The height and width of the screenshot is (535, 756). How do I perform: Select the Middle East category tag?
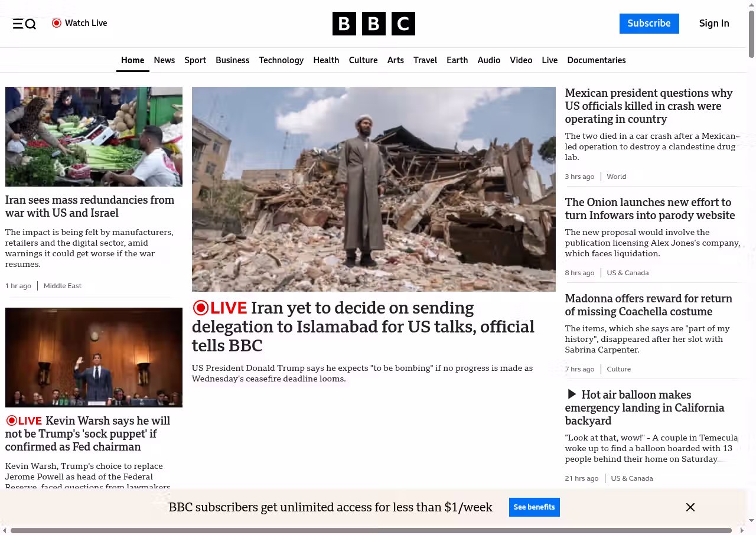(x=63, y=286)
